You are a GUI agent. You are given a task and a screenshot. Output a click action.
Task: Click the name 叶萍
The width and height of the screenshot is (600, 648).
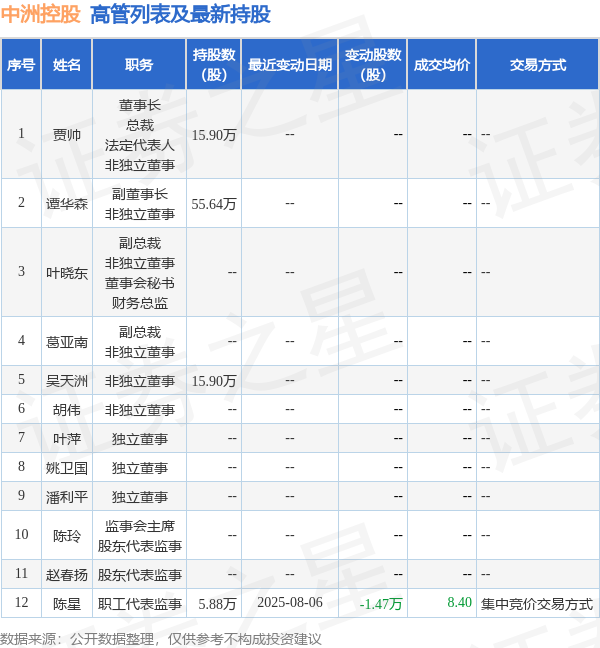67,439
